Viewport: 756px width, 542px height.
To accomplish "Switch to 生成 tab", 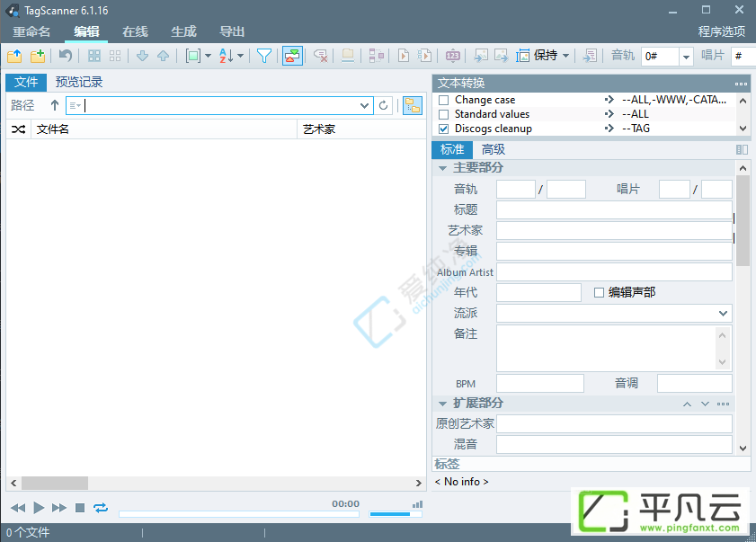I will (x=183, y=31).
